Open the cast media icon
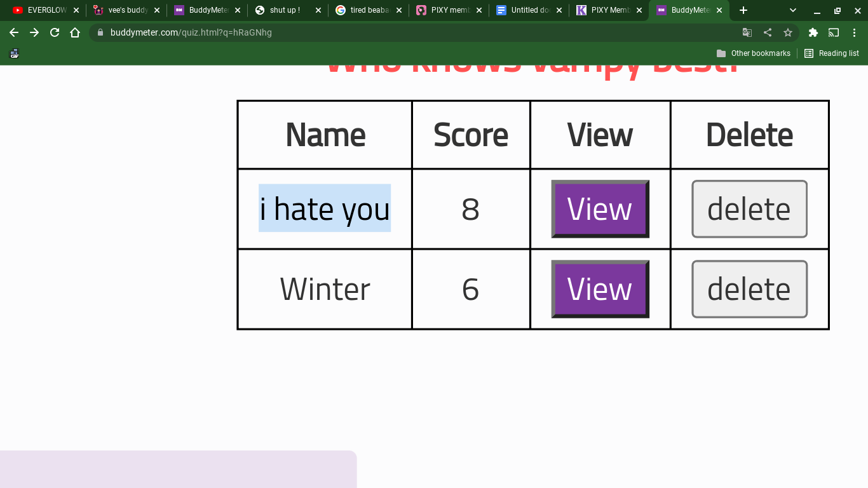The image size is (868, 488). (x=834, y=32)
